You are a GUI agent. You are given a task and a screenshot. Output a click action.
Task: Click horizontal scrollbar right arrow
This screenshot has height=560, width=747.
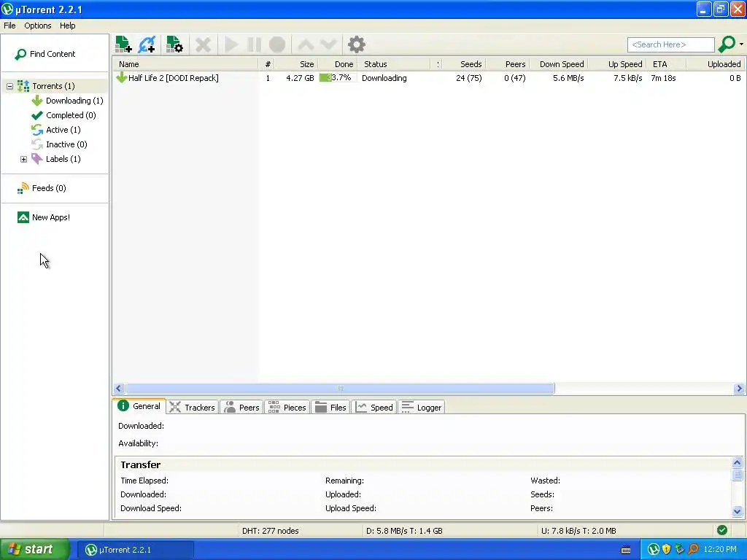point(739,389)
